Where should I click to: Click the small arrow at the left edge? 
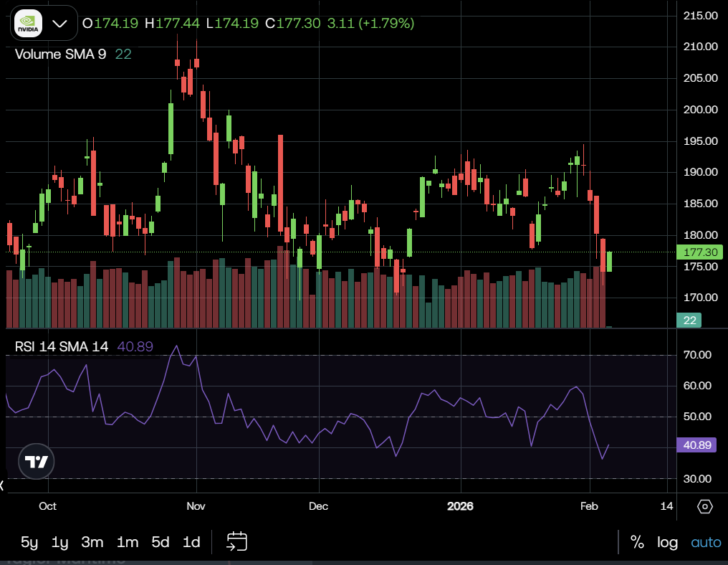point(2,485)
